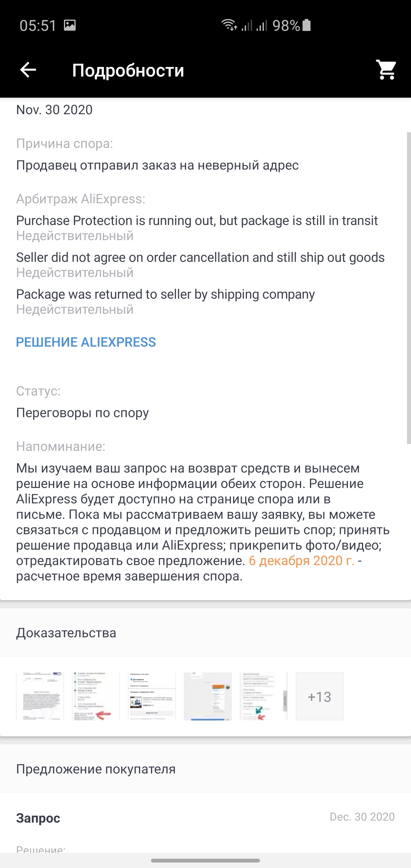
Task: Show the +13 more evidence items
Action: [319, 696]
